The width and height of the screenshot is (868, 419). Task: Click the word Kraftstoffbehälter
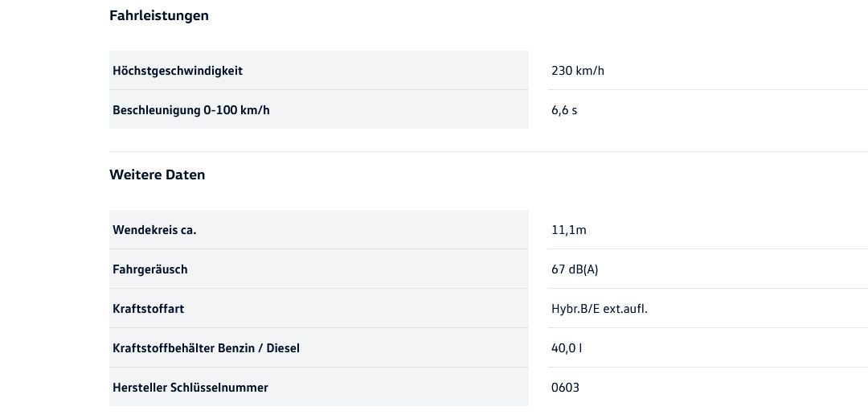pos(163,348)
